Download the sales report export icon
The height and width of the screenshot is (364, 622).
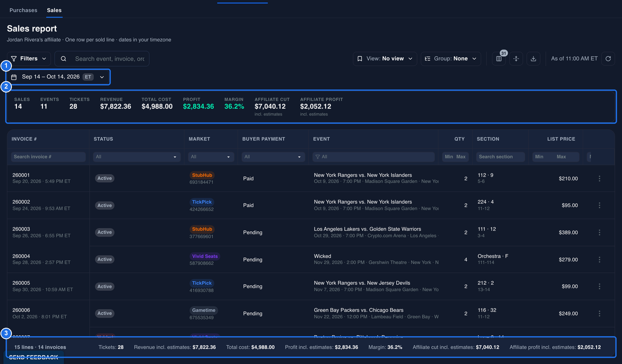533,59
